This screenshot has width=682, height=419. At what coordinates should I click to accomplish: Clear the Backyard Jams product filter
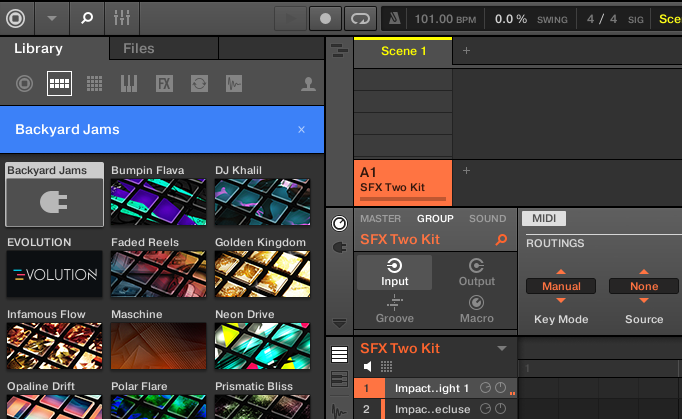point(301,130)
